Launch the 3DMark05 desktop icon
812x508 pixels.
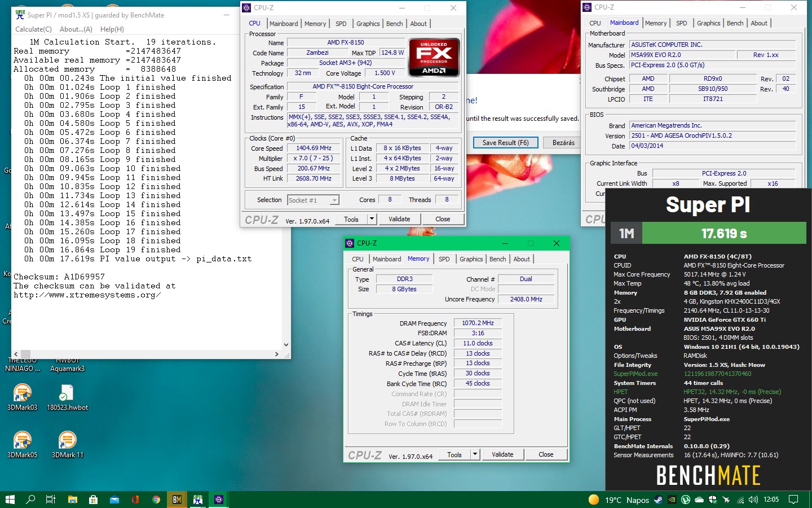tap(22, 444)
